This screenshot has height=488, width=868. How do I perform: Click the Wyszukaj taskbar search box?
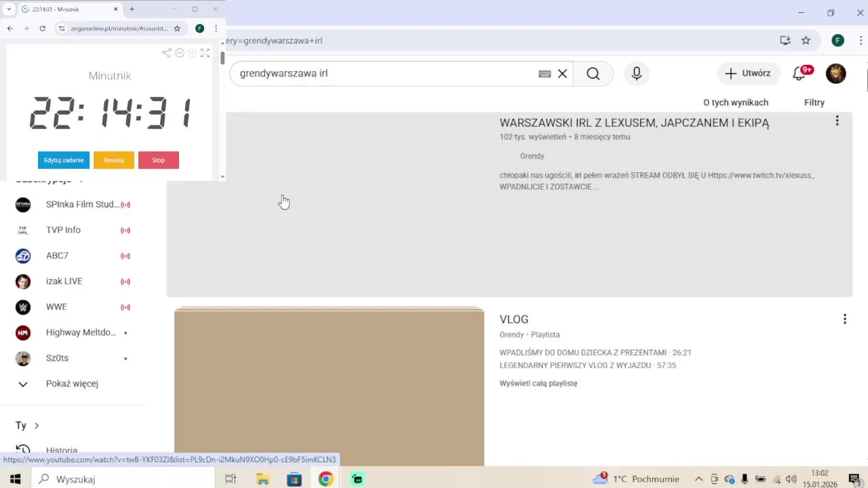click(123, 479)
